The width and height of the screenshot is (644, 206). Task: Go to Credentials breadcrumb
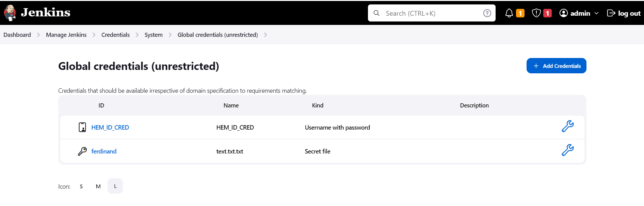click(x=115, y=35)
